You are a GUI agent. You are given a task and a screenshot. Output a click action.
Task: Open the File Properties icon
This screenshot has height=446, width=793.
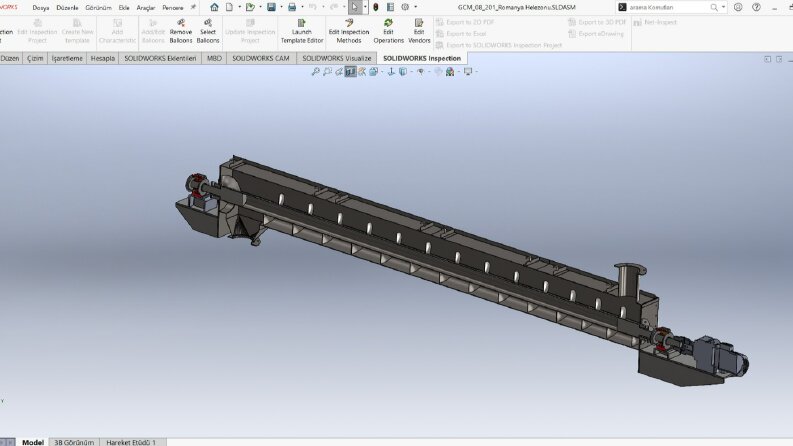(x=390, y=7)
